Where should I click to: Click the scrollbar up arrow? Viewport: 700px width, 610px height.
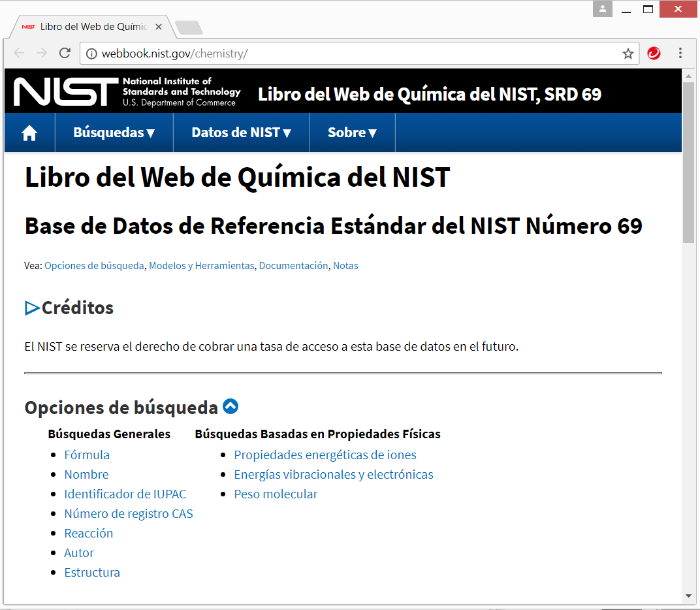(x=688, y=76)
